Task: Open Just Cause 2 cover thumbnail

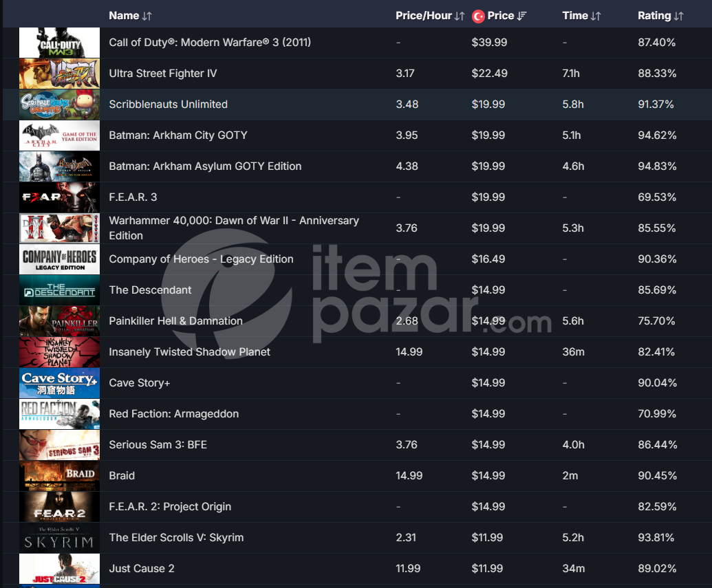Action: coord(59,569)
